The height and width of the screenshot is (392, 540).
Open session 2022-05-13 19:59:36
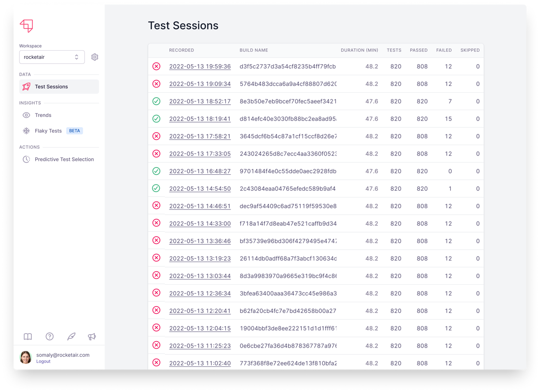[200, 66]
